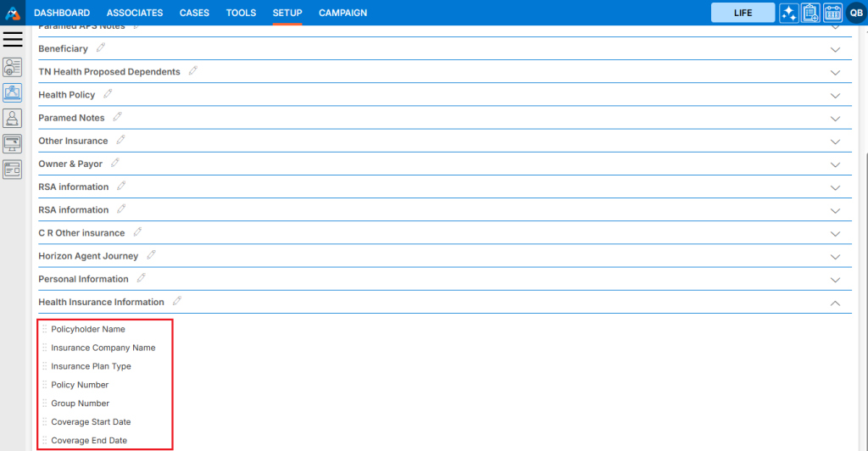The image size is (868, 451).
Task: Expand the Personal Information section chevron
Action: tap(835, 279)
